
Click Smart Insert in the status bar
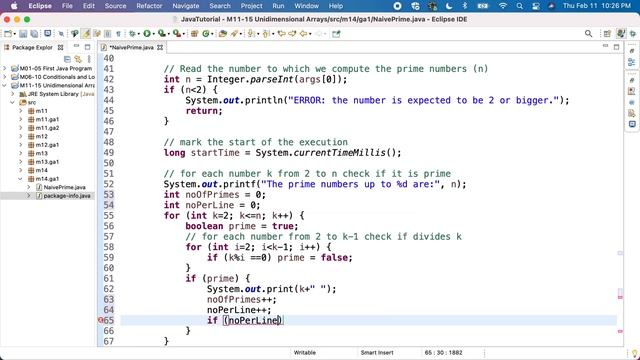tap(377, 353)
